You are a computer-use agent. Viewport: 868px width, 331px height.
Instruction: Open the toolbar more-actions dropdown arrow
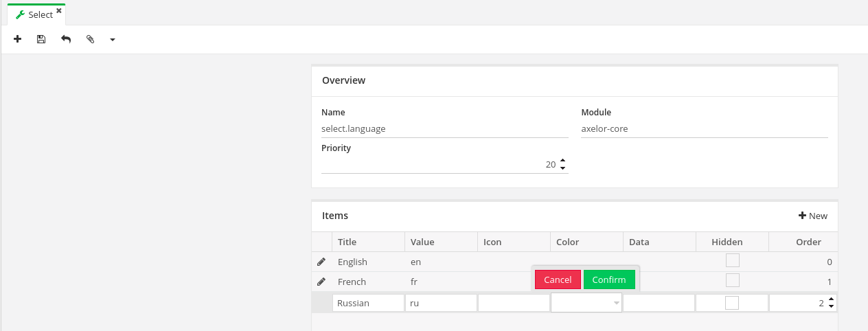pos(113,40)
